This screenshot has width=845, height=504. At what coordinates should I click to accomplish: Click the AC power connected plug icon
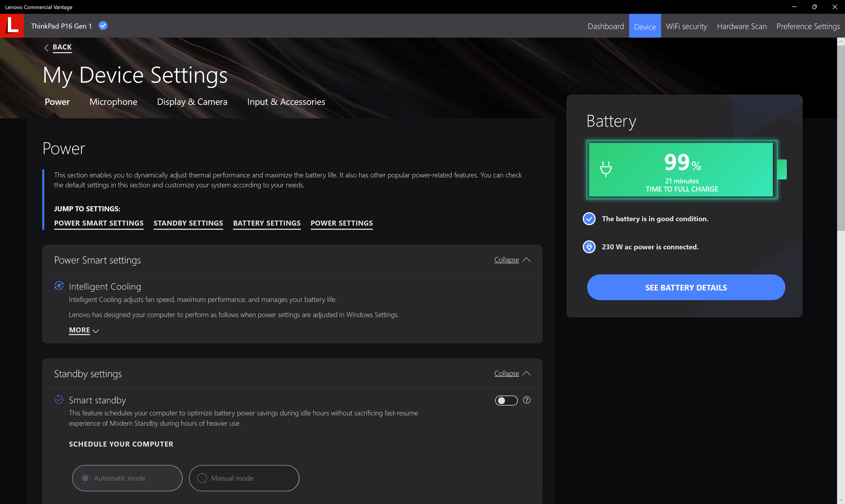[x=589, y=247]
